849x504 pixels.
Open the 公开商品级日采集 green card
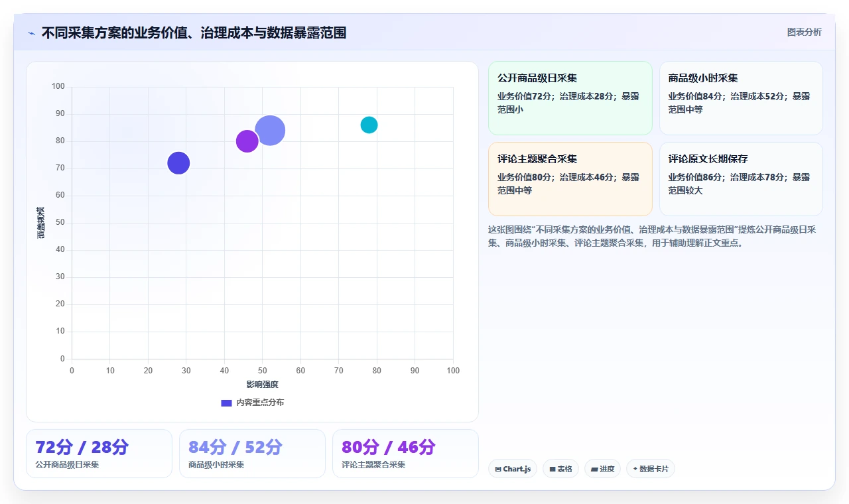coord(570,98)
